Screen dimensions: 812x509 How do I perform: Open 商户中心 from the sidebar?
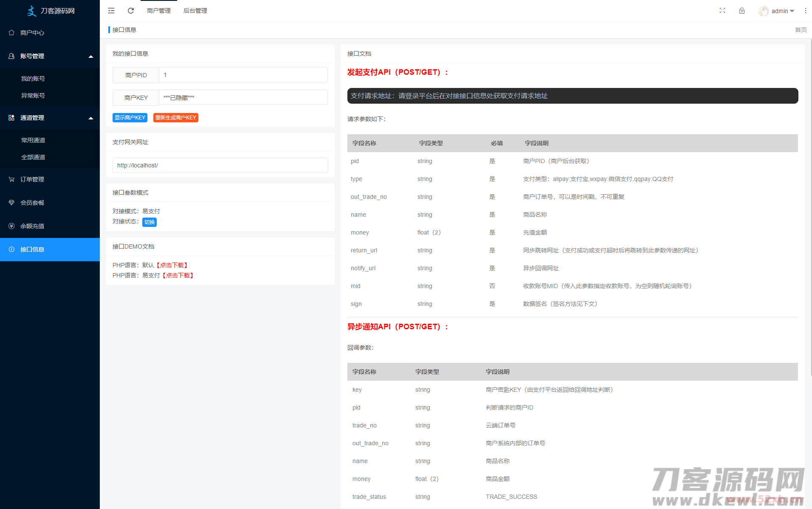[x=32, y=33]
